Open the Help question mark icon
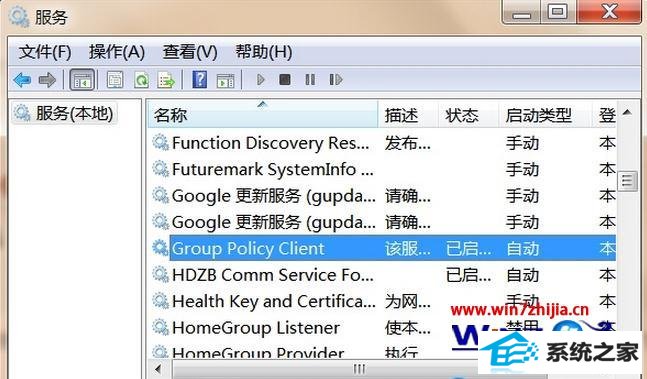The image size is (647, 379). click(x=200, y=79)
